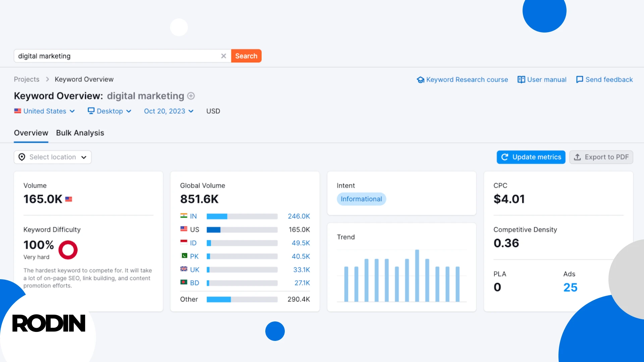
Task: Click the User manual book icon
Action: 521,80
